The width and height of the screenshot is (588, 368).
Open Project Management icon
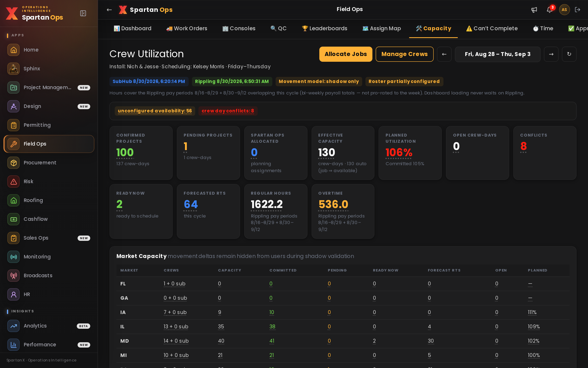(14, 87)
